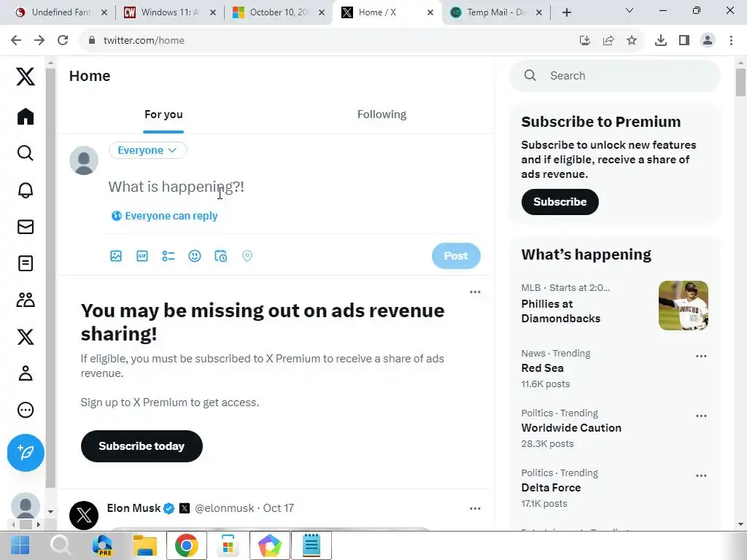Open Phillies at Diamondbacks event

[x=561, y=311]
